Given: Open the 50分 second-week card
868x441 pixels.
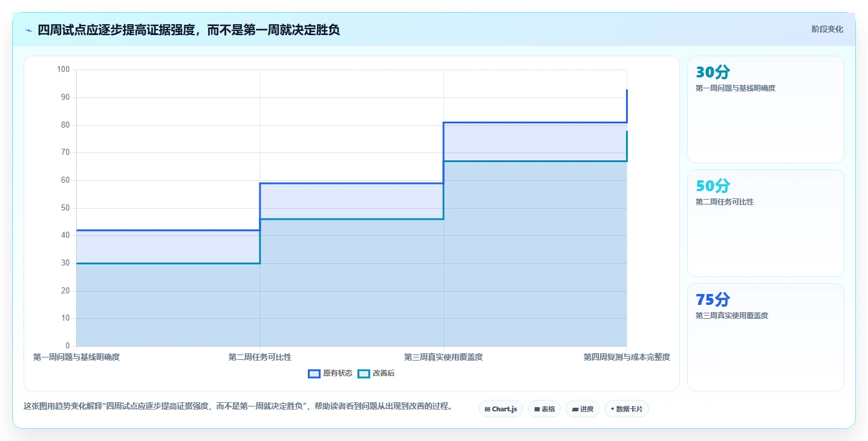Looking at the screenshot, I should pyautogui.click(x=766, y=223).
